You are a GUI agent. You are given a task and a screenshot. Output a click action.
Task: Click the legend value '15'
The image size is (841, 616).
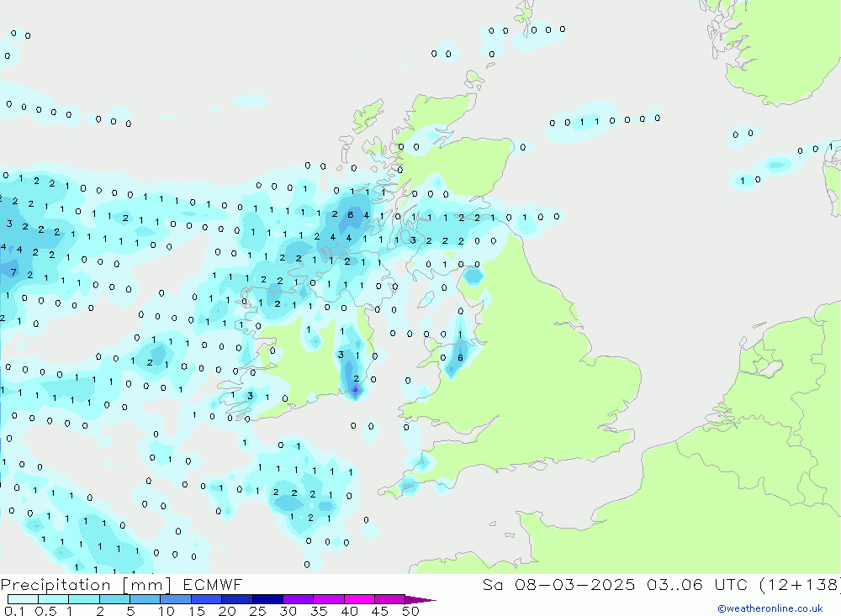tap(197, 611)
